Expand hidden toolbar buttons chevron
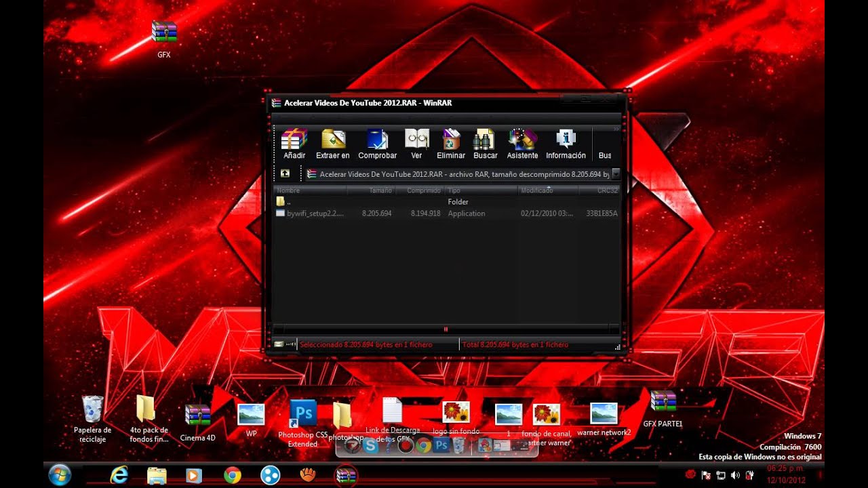The width and height of the screenshot is (868, 488). 616,129
